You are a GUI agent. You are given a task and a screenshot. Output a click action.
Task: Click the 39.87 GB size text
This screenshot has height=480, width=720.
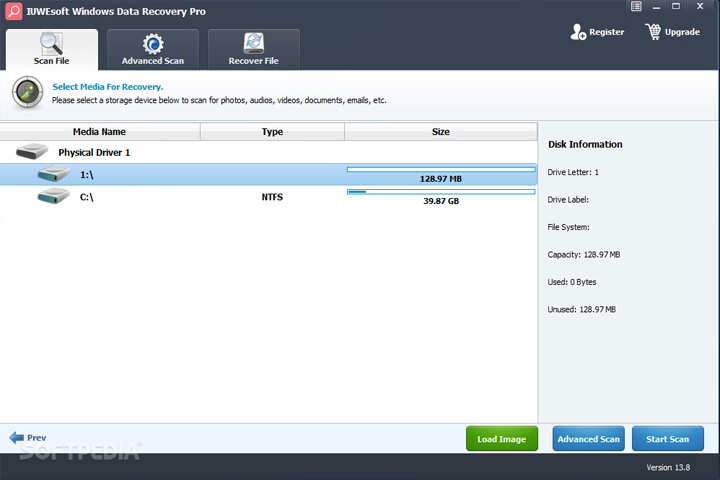441,201
